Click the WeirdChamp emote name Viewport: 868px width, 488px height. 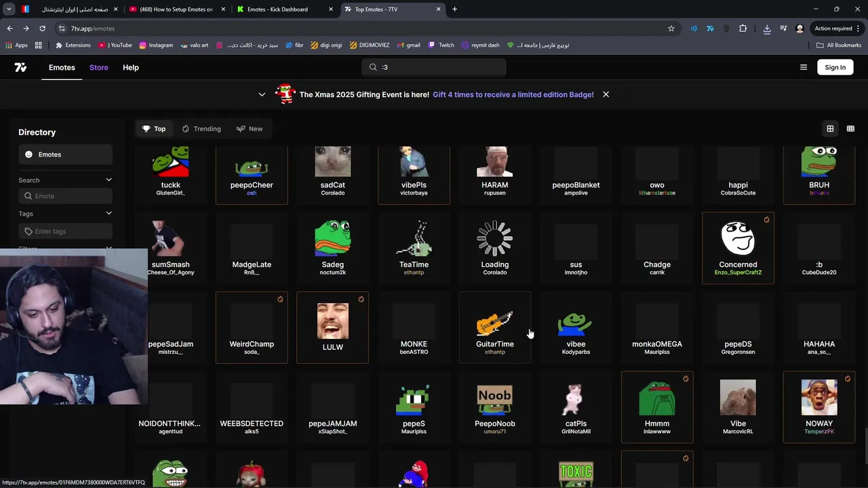(252, 344)
